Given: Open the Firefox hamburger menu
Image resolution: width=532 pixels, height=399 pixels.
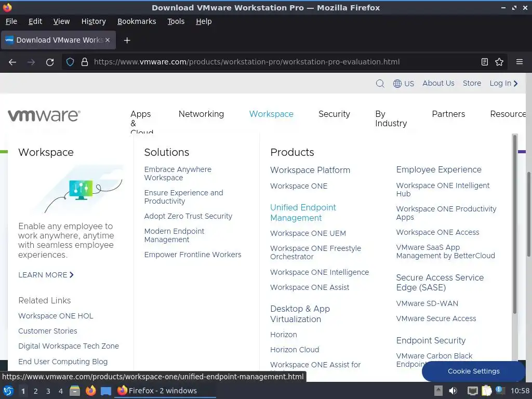Looking at the screenshot, I should point(519,62).
